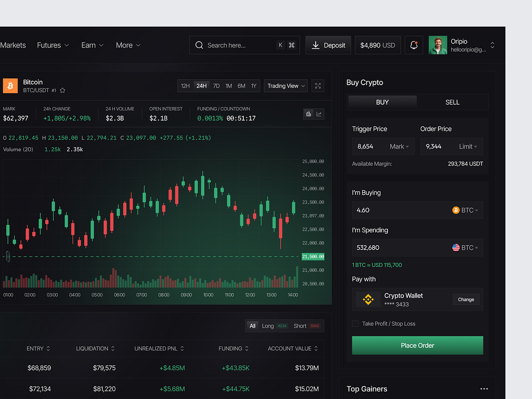This screenshot has height=399, width=532.
Task: Filter positions by All
Action: pyautogui.click(x=253, y=326)
